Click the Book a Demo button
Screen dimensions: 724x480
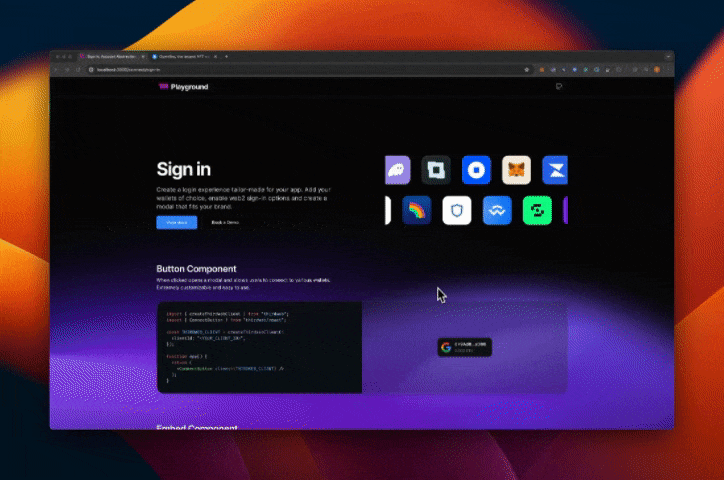pos(225,222)
